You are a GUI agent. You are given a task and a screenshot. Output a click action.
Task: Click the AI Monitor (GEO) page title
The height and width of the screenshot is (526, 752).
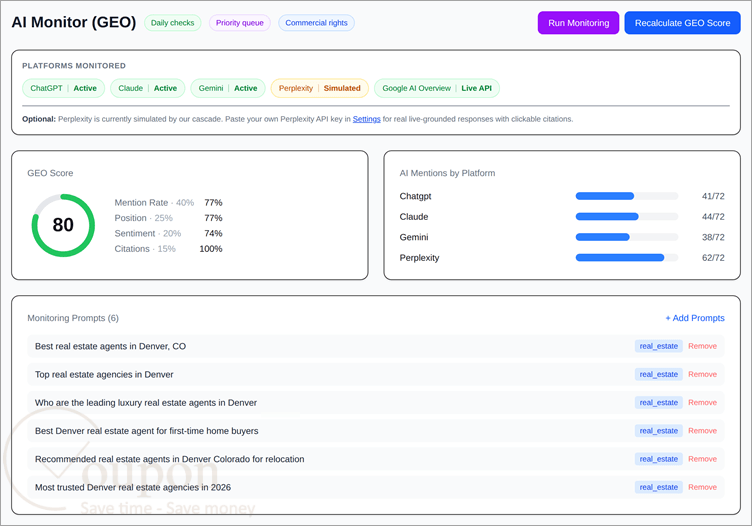click(x=74, y=23)
